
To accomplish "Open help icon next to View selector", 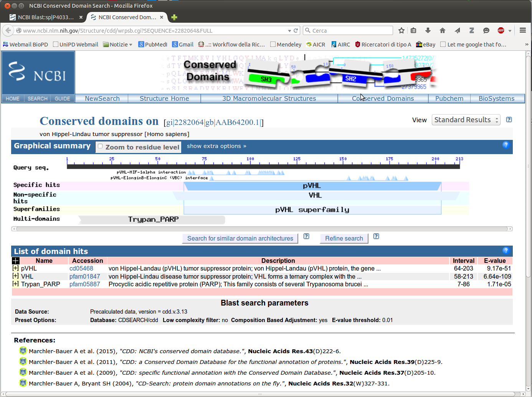I will (x=509, y=120).
